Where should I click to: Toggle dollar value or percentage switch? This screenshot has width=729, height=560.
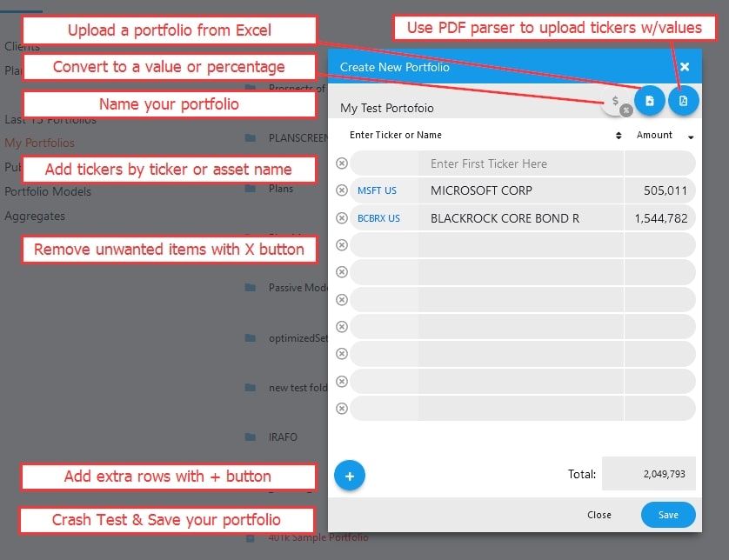617,103
